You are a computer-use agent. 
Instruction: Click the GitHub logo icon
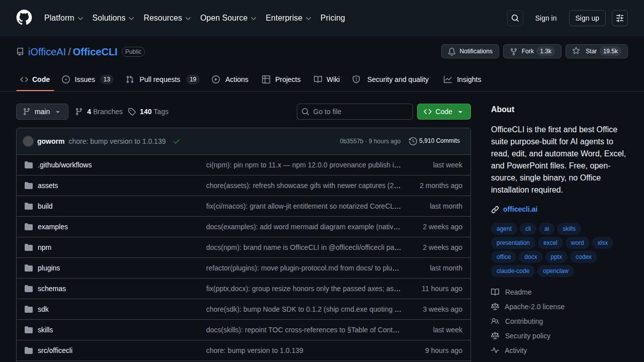(24, 18)
